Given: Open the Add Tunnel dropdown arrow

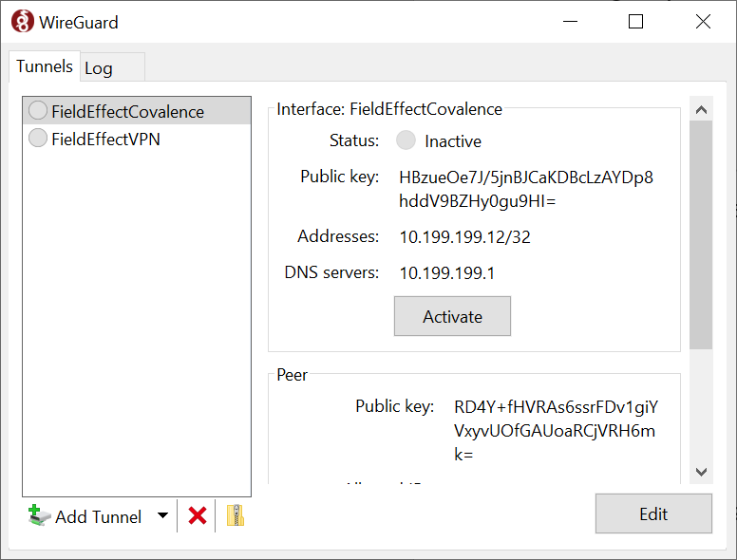Looking at the screenshot, I should tap(162, 515).
